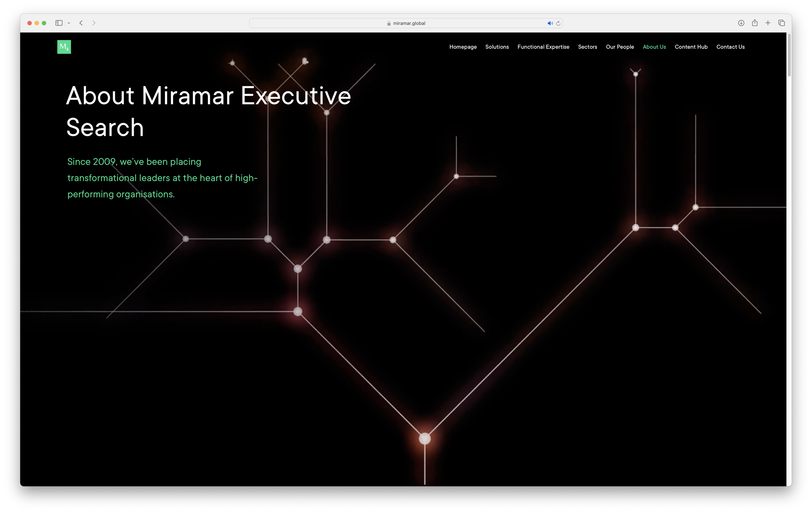Viewport: 812px width, 513px height.
Task: Open the sidebar options dropdown chevron
Action: pyautogui.click(x=69, y=23)
